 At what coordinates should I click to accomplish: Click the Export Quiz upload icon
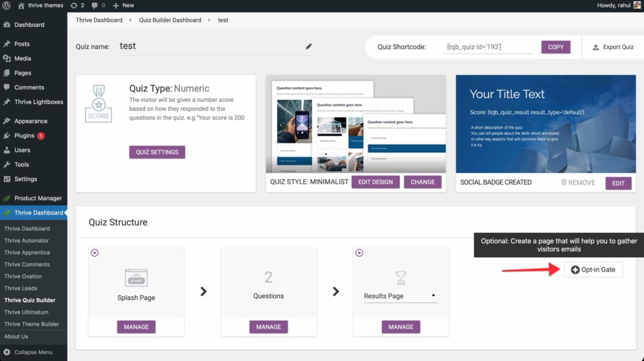click(x=596, y=47)
